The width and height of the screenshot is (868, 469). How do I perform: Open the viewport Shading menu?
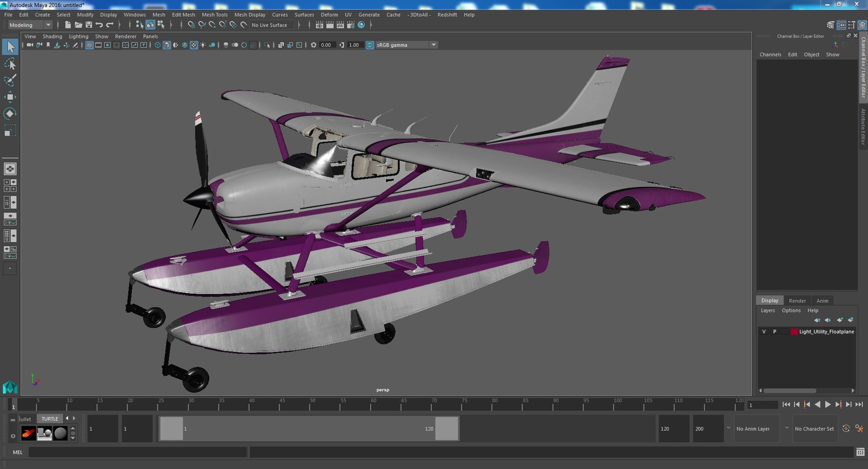pyautogui.click(x=52, y=36)
